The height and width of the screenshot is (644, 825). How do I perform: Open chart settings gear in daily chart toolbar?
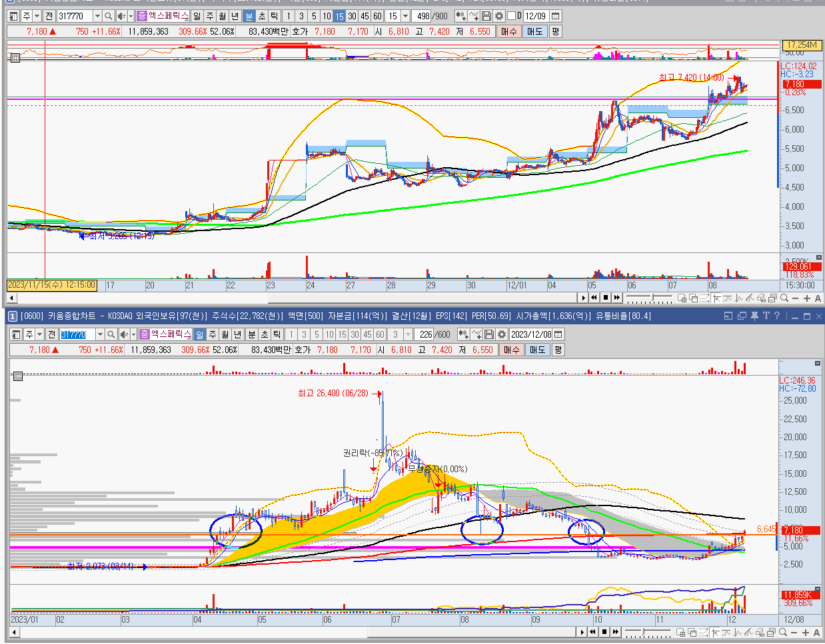click(x=501, y=334)
